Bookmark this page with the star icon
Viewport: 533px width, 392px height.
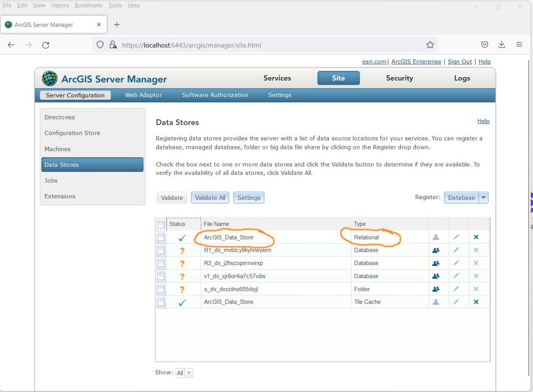click(430, 45)
